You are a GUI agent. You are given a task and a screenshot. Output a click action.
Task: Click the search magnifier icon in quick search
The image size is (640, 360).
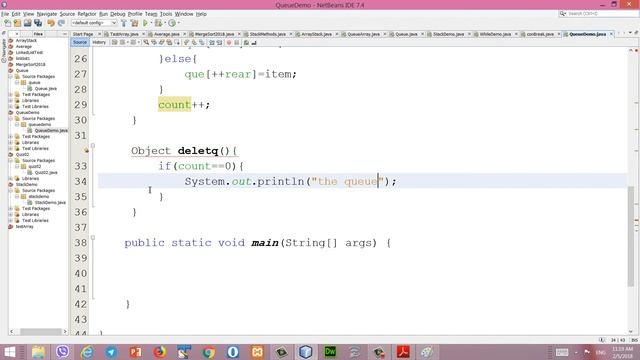point(562,14)
